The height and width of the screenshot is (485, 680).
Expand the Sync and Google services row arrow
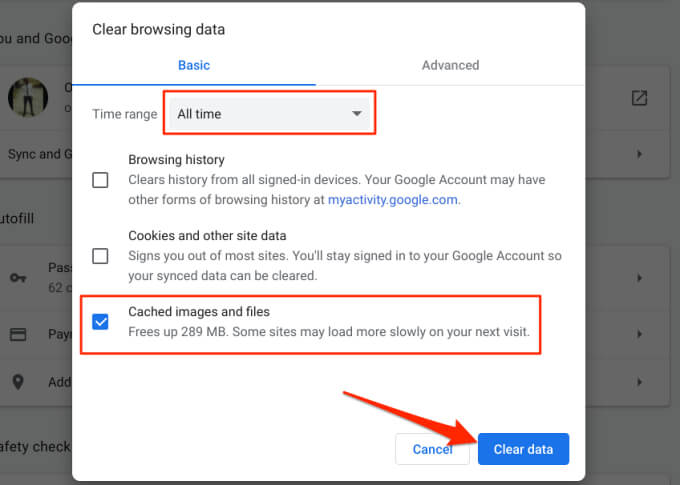tap(639, 154)
